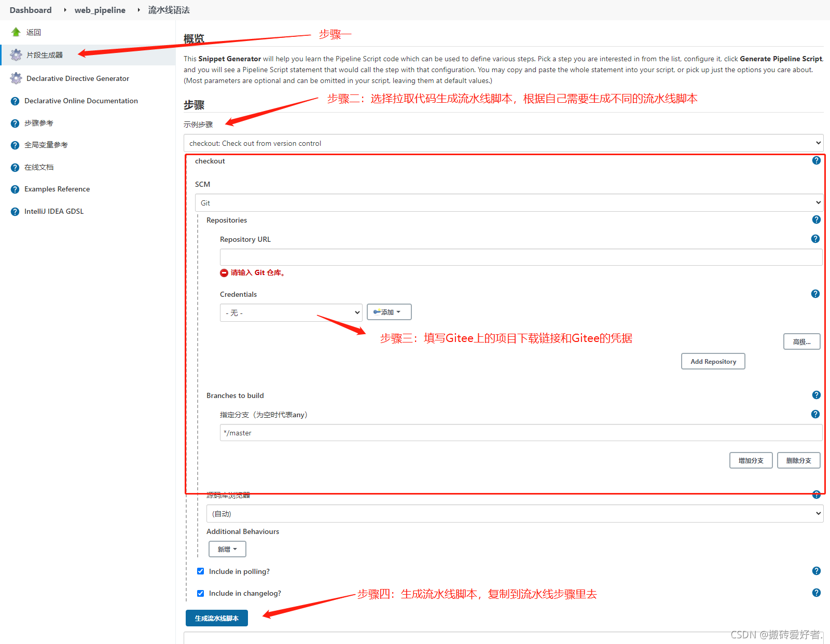Click the 全局变量参考 question mark icon
This screenshot has width=830, height=644.
coord(15,145)
